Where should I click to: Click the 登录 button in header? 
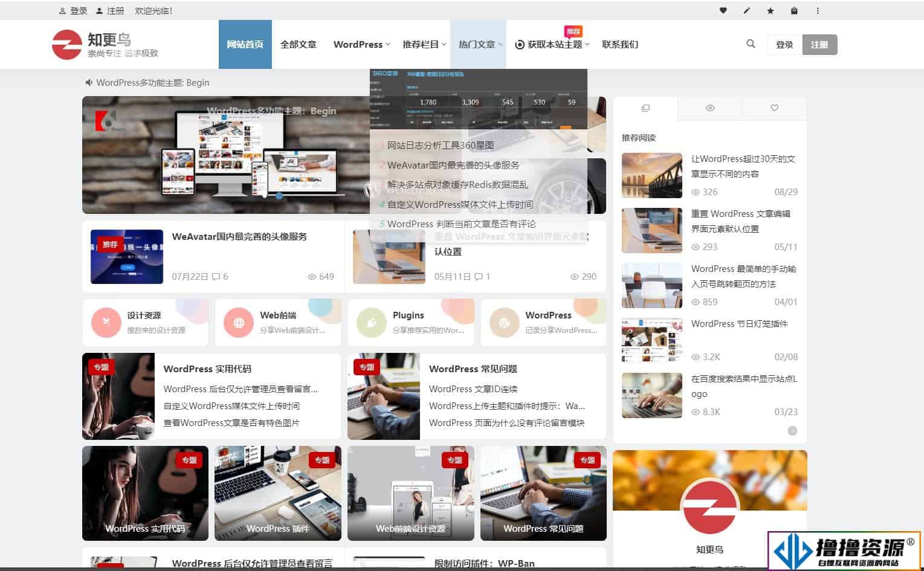coord(784,45)
